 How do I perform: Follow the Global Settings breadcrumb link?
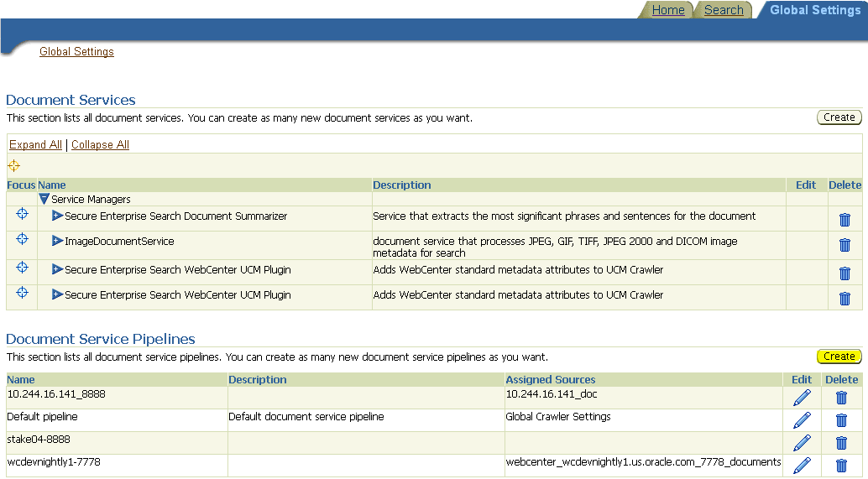[76, 51]
